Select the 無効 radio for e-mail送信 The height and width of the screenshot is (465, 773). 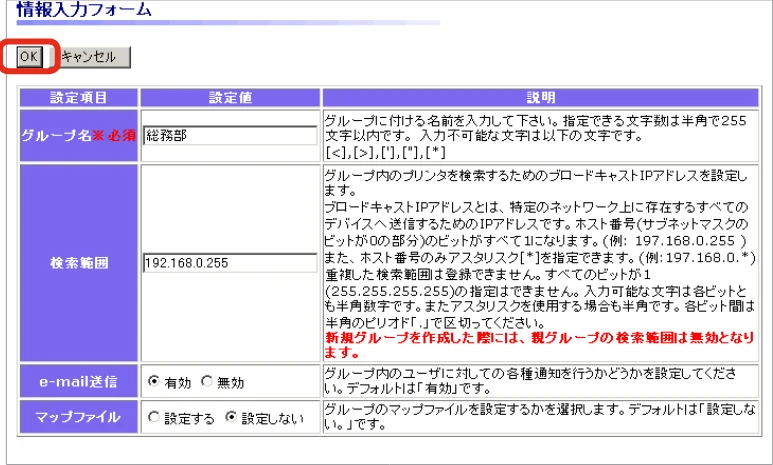207,381
